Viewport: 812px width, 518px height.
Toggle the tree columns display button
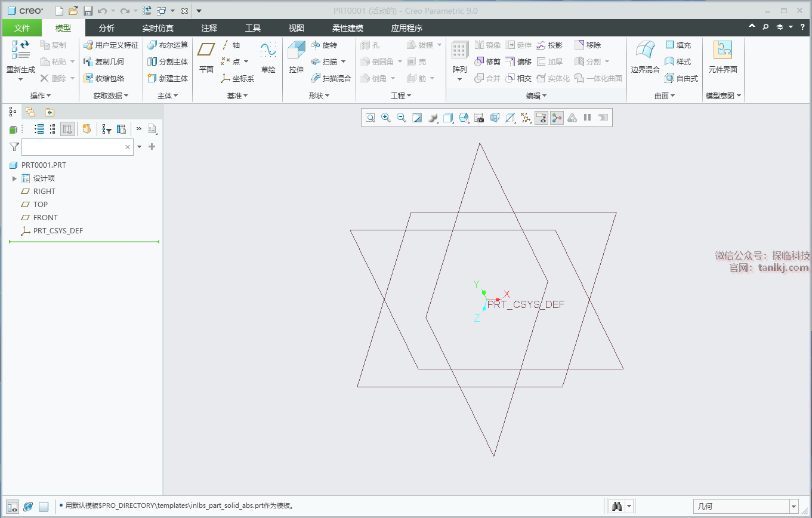point(67,129)
